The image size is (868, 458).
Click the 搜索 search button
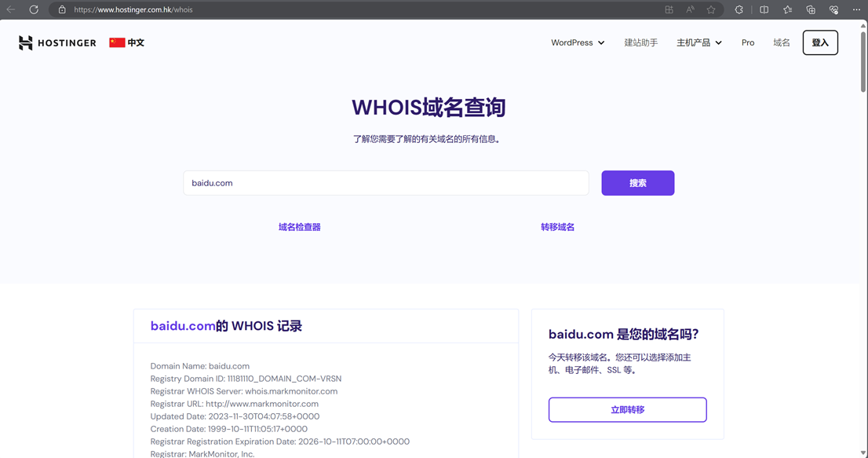pos(638,183)
